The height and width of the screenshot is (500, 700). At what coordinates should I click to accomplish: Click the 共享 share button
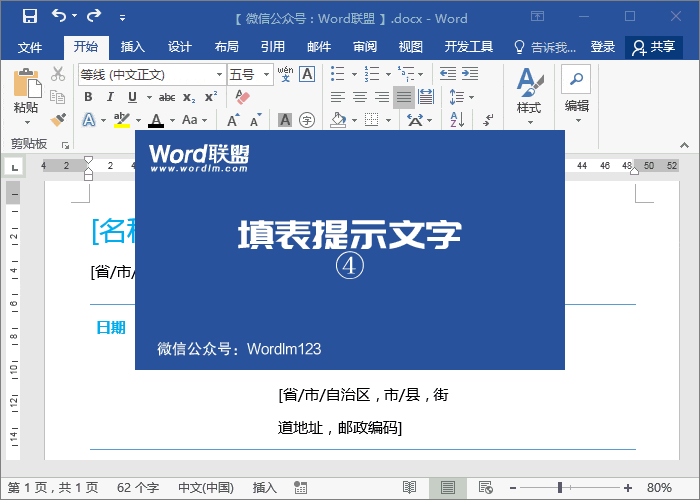[654, 47]
